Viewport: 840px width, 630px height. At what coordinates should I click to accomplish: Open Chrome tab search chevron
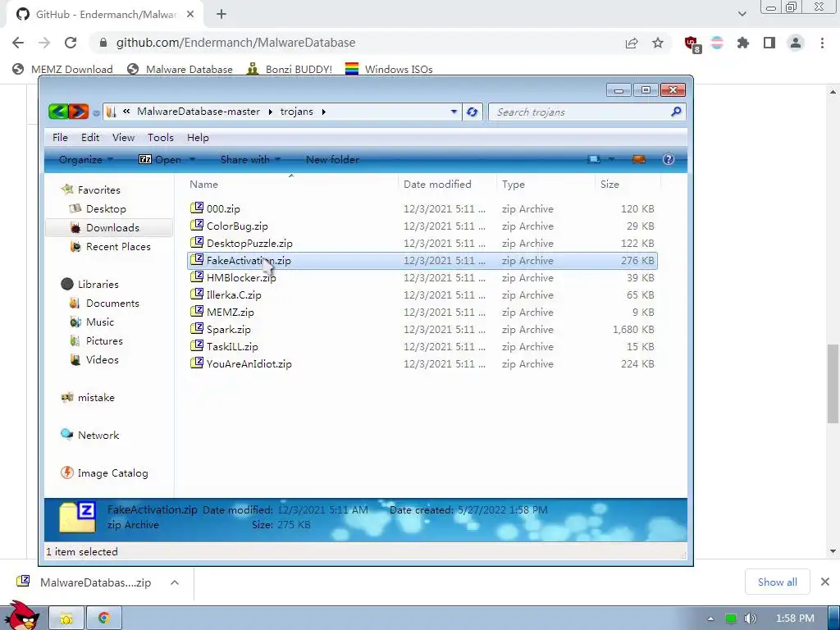742,14
